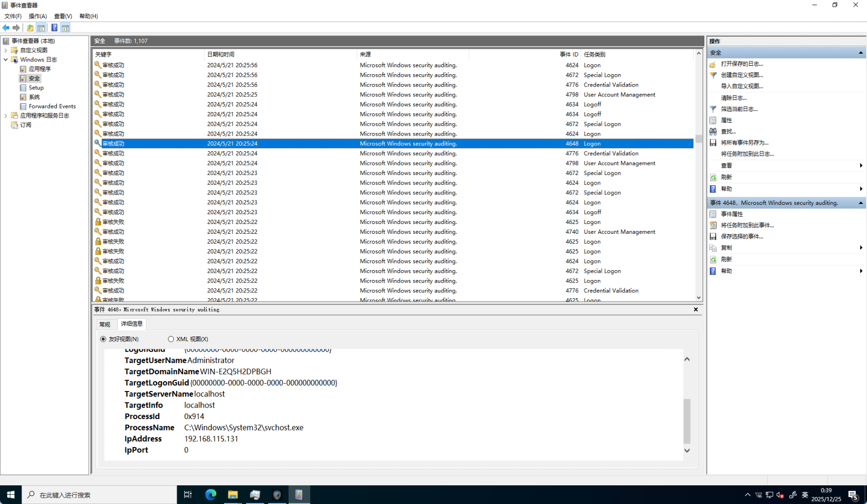Open Microsoft Edge from the taskbar
Image resolution: width=867 pixels, height=504 pixels.
[x=211, y=495]
